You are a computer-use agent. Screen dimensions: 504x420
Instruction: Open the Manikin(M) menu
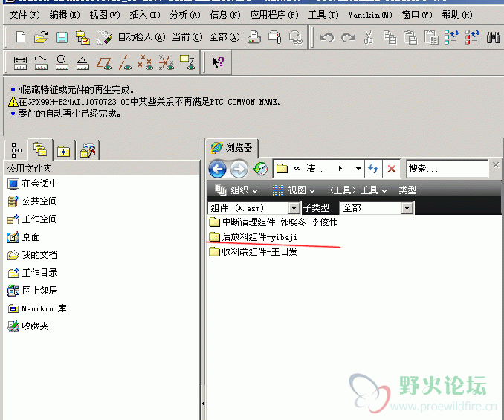click(370, 15)
